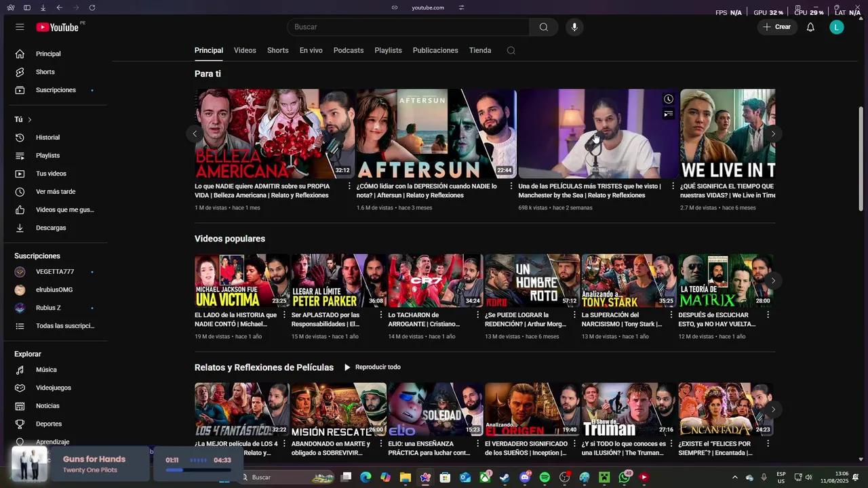Open Suscripciones in the sidebar
Viewport: 868px width, 488px height.
point(56,90)
